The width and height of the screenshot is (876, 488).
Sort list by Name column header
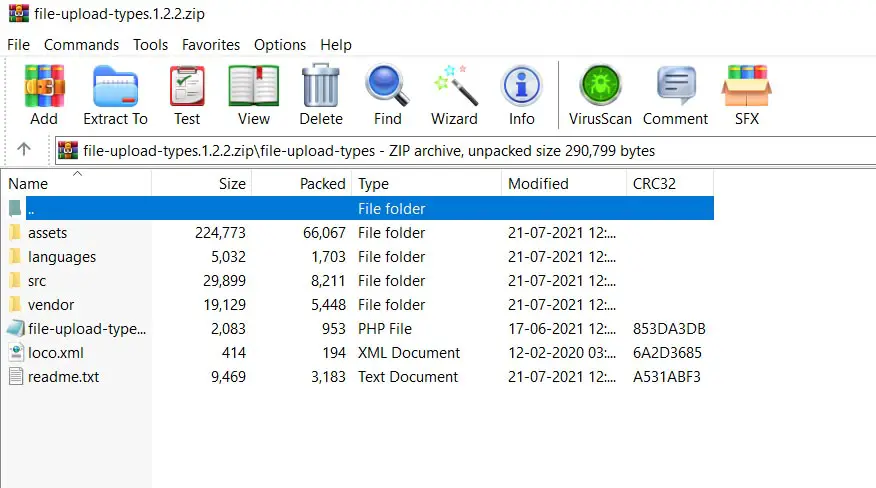(76, 183)
